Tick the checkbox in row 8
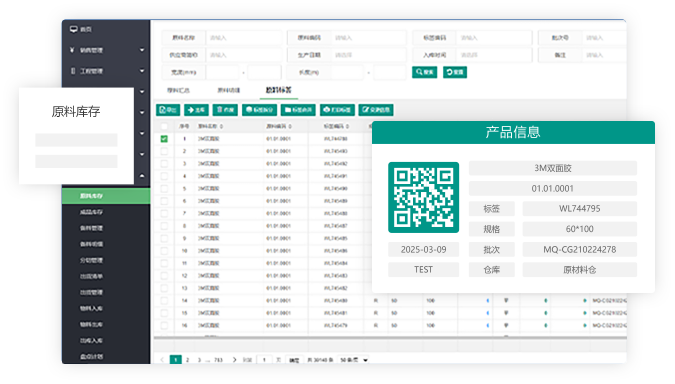675x384 pixels. pyautogui.click(x=164, y=226)
